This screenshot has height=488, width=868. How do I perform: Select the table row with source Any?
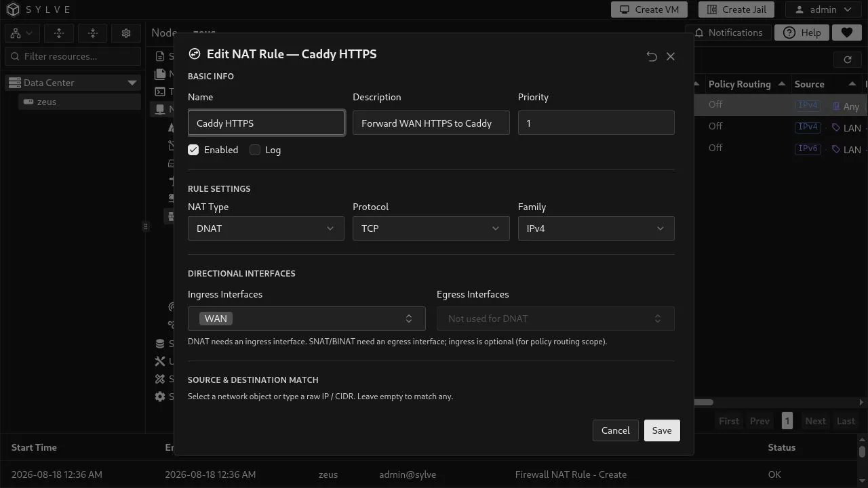coord(781,105)
